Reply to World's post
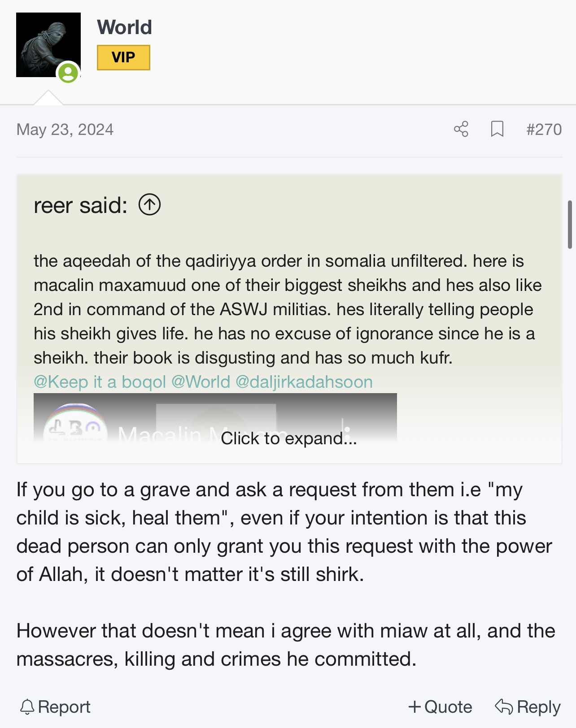The width and height of the screenshot is (576, 728). tap(528, 707)
